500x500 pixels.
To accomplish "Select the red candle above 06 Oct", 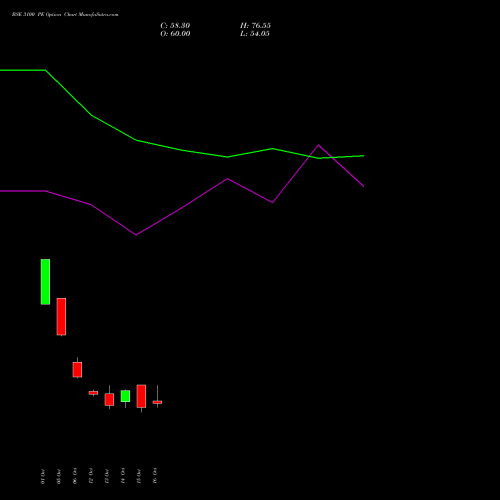I will [x=77, y=369].
